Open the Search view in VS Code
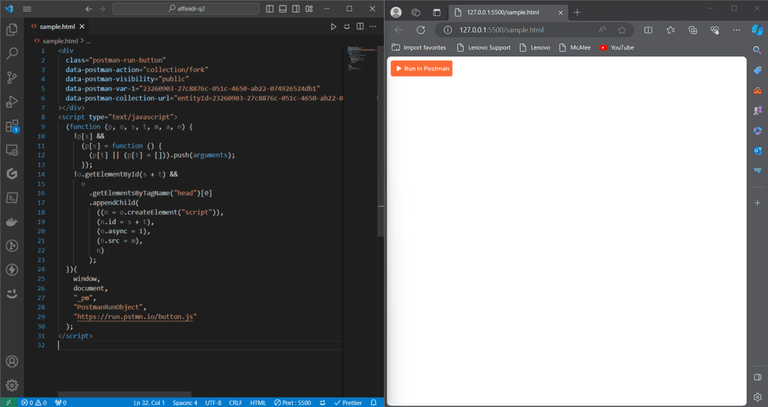The width and height of the screenshot is (768, 407). click(x=12, y=53)
